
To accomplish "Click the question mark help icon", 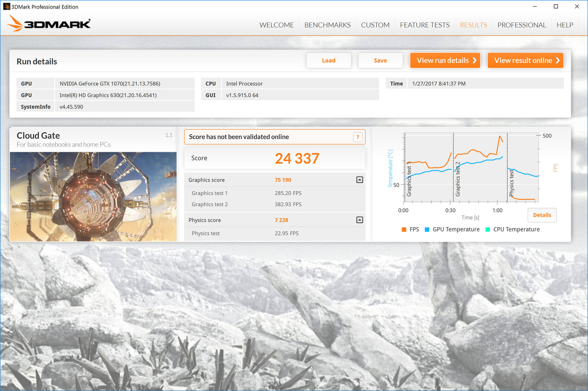I will pos(358,137).
